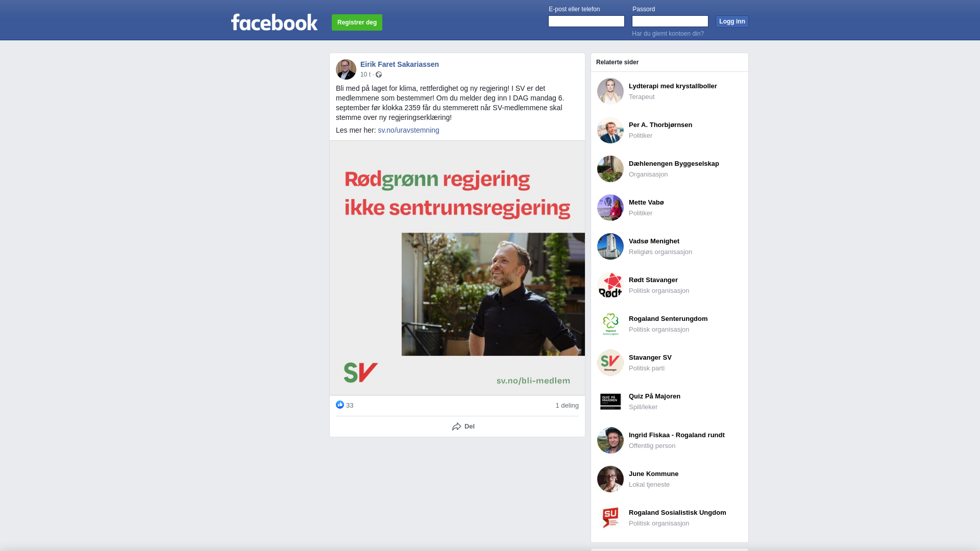980x551 pixels.
Task: Open Rogaland Sosialistisk Ungdom SU logo
Action: coord(610,518)
